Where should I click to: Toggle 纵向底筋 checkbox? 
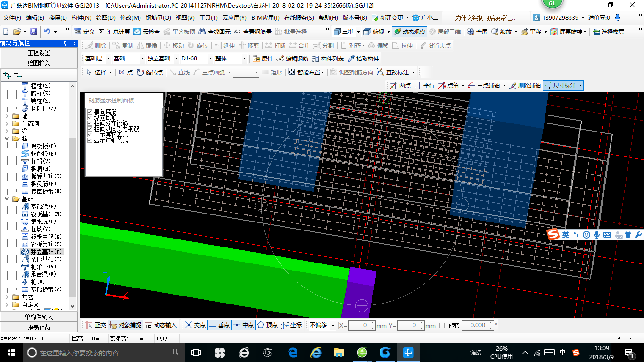click(90, 117)
